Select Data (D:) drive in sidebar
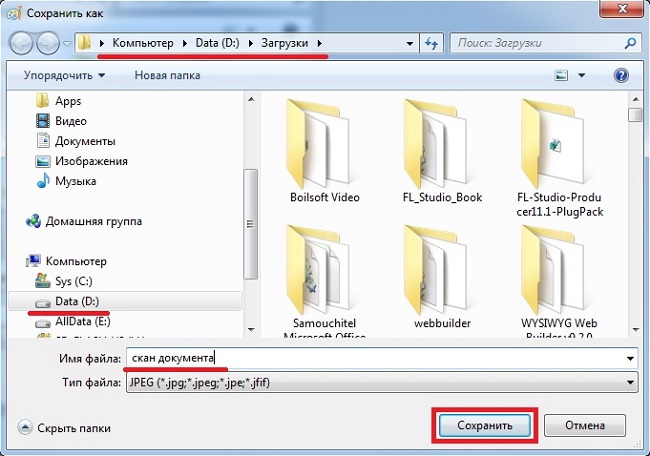 (77, 301)
